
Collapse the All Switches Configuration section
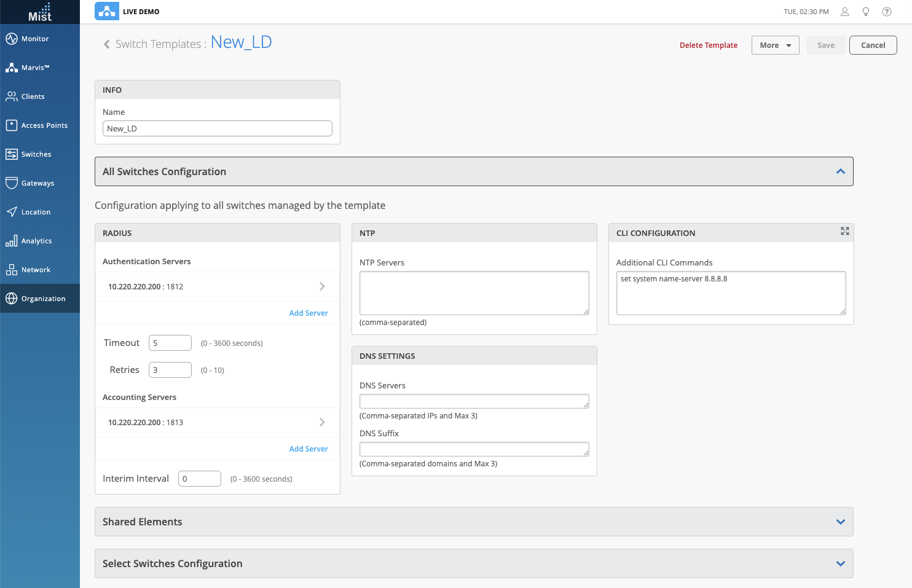(x=840, y=171)
